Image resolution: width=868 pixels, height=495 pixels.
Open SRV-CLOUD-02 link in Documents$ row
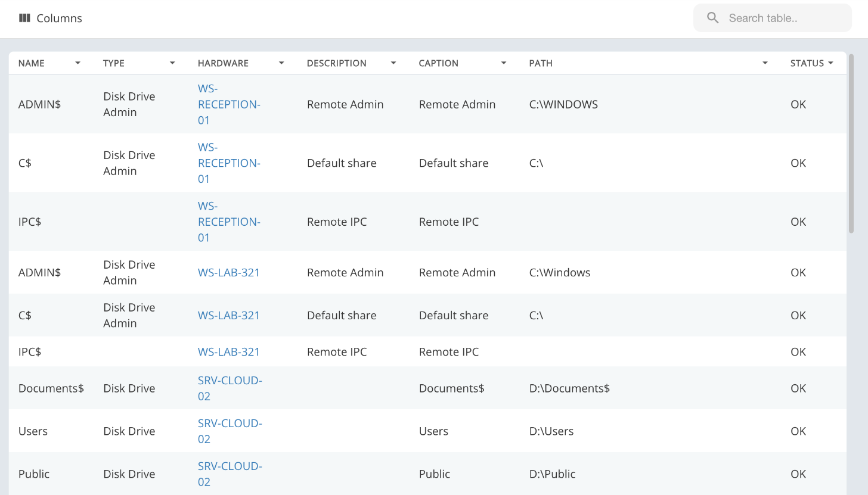pos(230,388)
